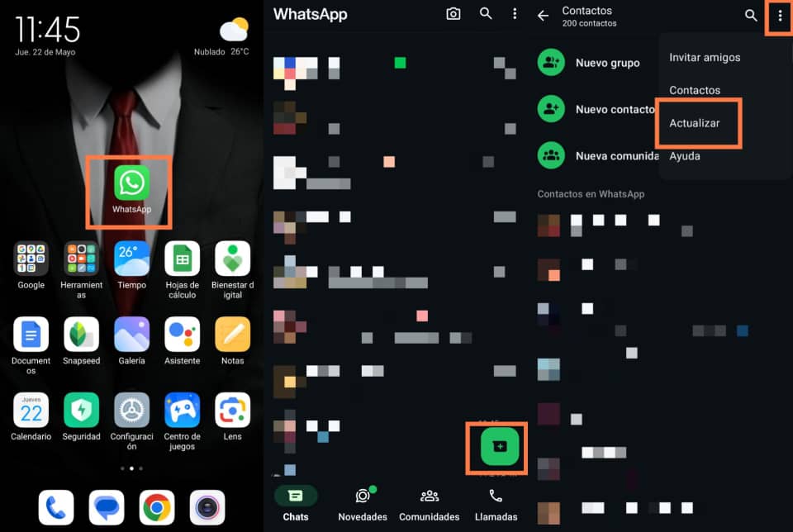Launch the Tiempo weather app

[131, 259]
